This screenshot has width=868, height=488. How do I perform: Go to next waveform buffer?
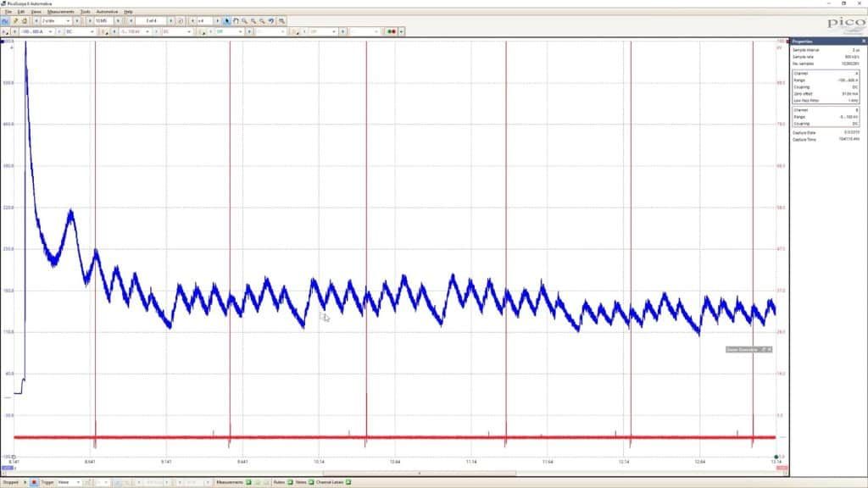[x=170, y=20]
